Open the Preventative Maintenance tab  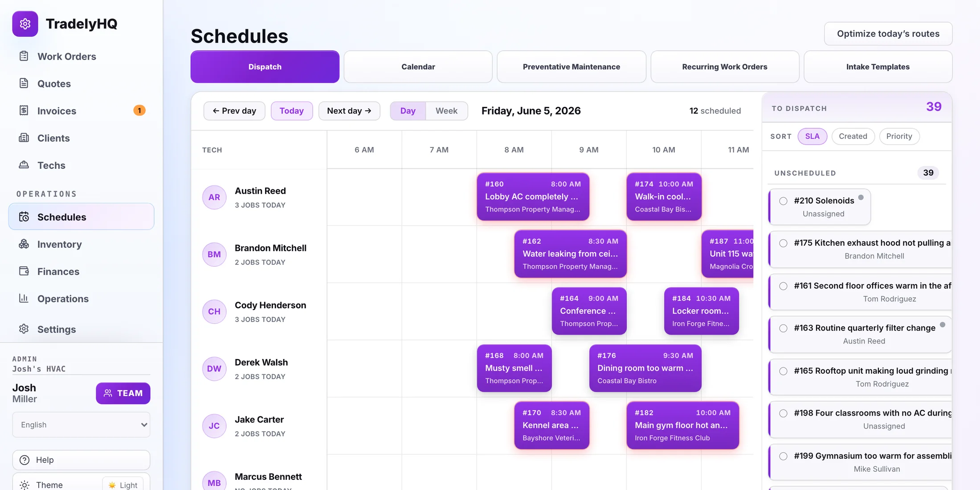571,66
